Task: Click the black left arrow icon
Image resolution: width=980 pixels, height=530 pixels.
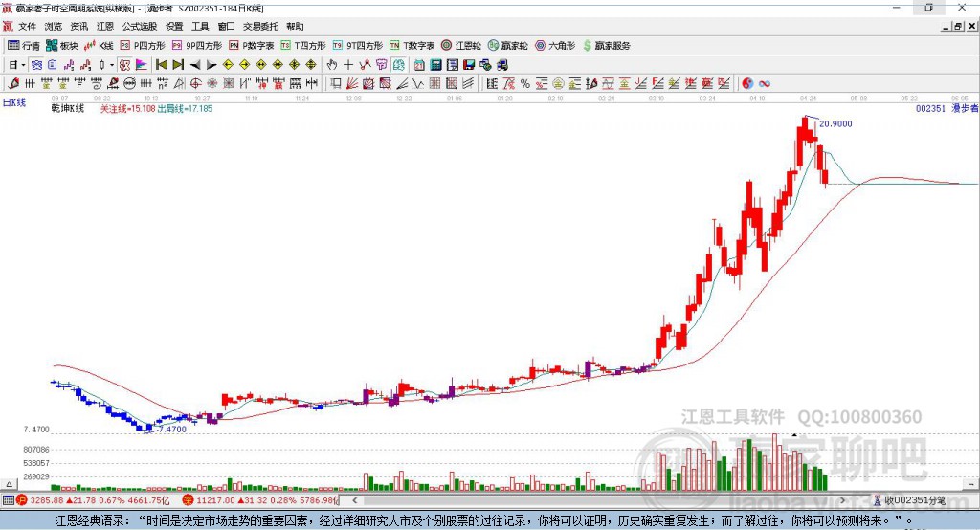Action: (195, 65)
